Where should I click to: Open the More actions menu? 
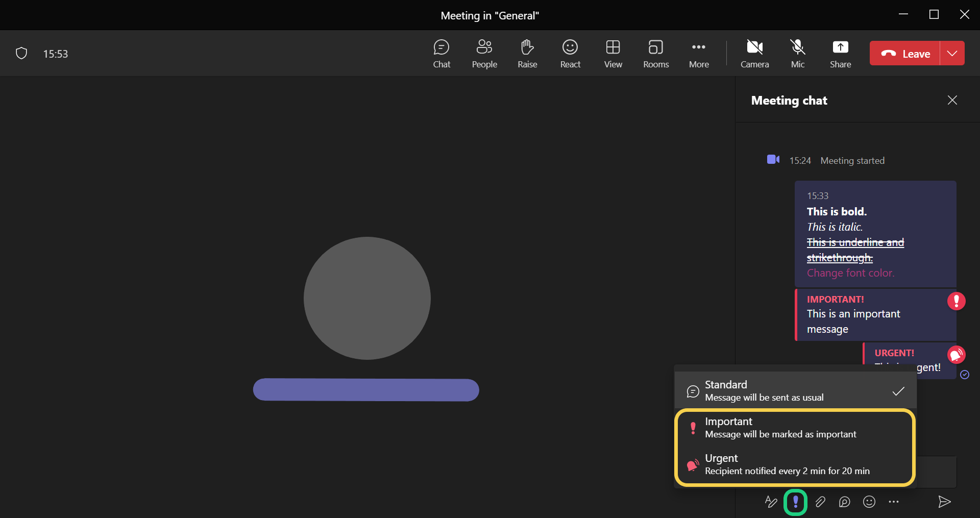coord(699,54)
